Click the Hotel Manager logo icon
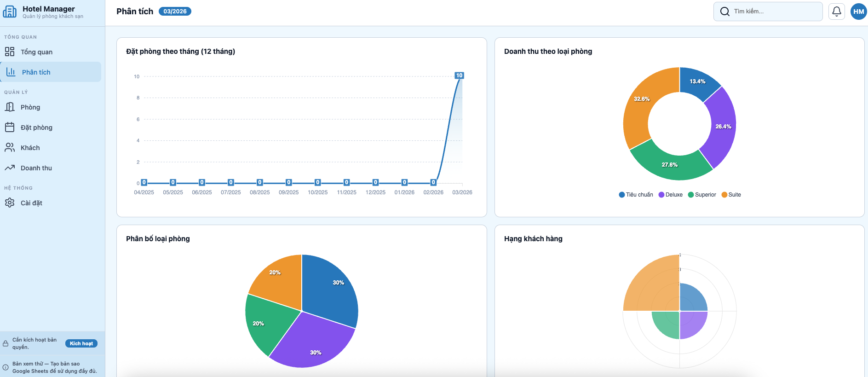The height and width of the screenshot is (377, 868). click(10, 12)
